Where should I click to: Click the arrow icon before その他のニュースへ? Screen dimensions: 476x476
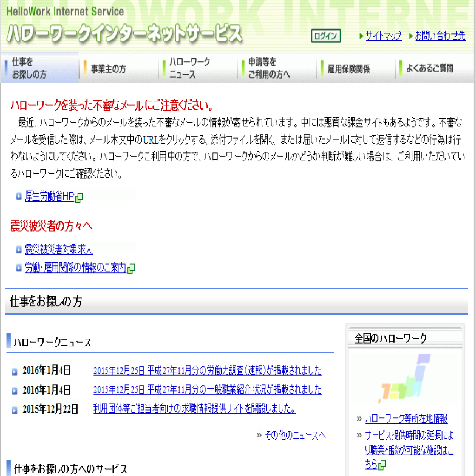click(259, 435)
